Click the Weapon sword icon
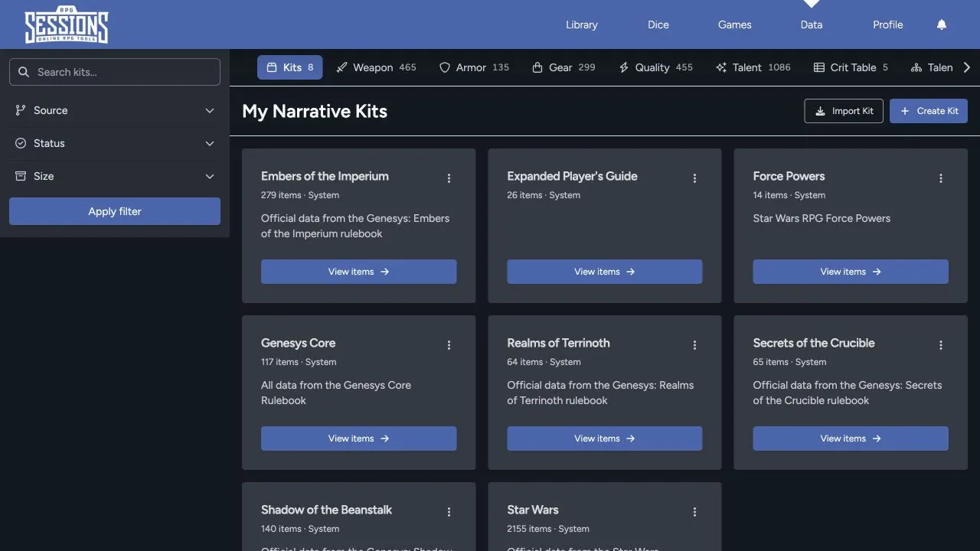The width and height of the screenshot is (980, 551). point(342,67)
